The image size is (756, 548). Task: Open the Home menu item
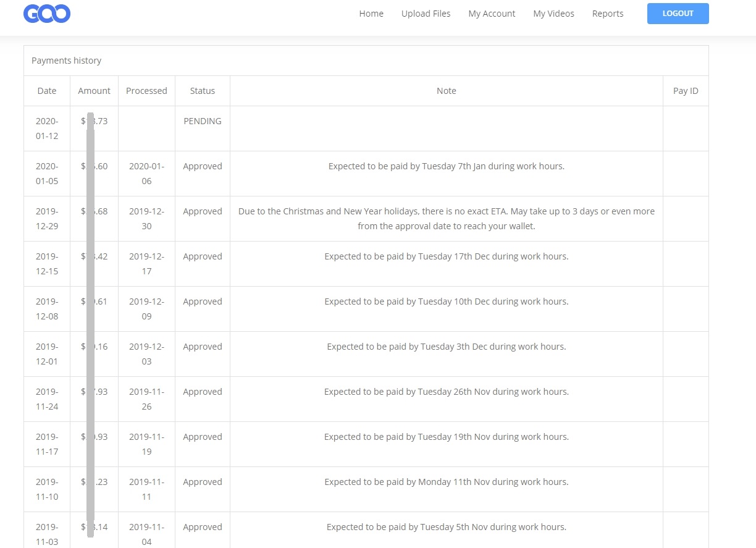371,14
